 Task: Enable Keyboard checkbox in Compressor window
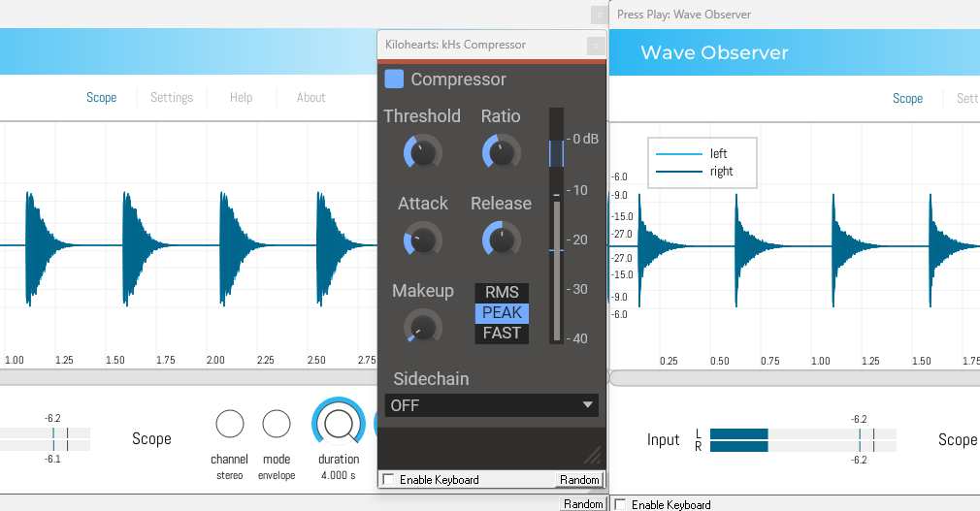coord(389,480)
